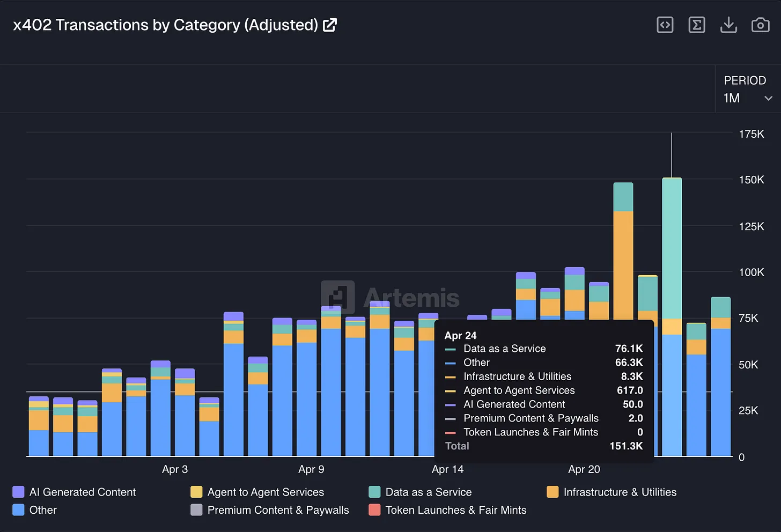
Task: Expand the PERIOD chevron arrow
Action: coord(768,98)
